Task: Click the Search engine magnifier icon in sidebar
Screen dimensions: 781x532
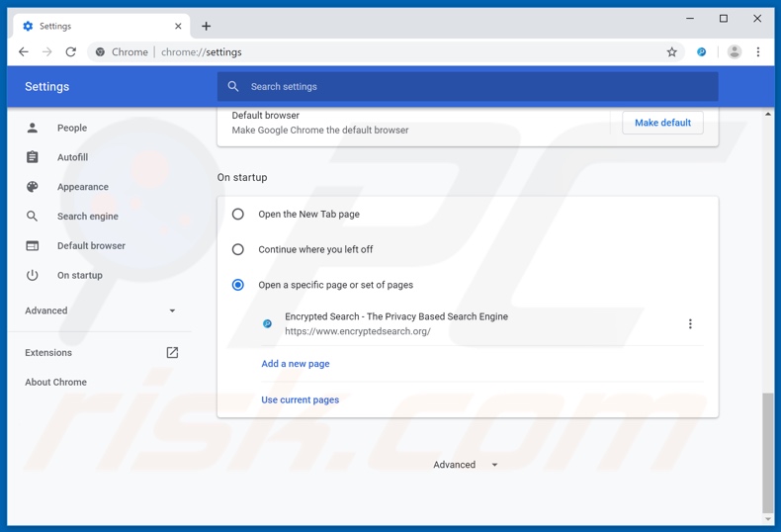Action: click(x=33, y=217)
